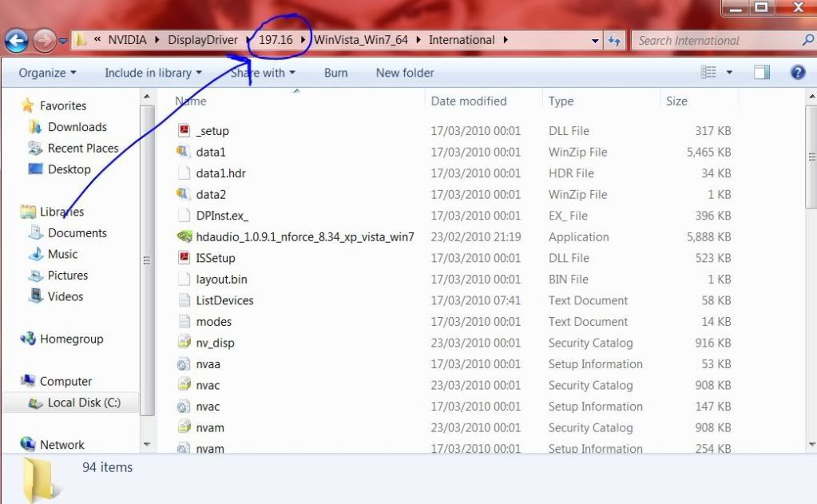Click the layout.bin file icon
The width and height of the screenshot is (817, 504).
pos(184,279)
